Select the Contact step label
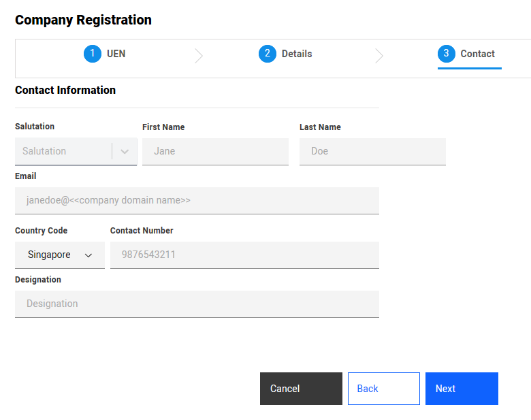This screenshot has width=531, height=420. (477, 54)
